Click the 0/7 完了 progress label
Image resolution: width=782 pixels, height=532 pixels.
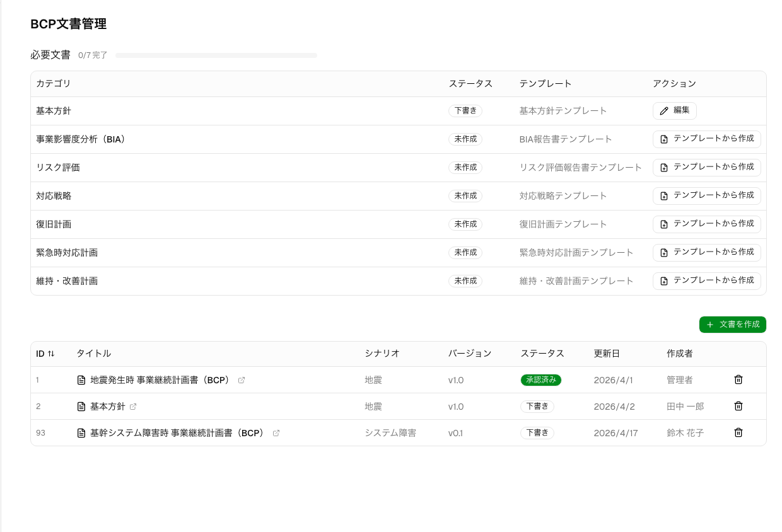93,55
